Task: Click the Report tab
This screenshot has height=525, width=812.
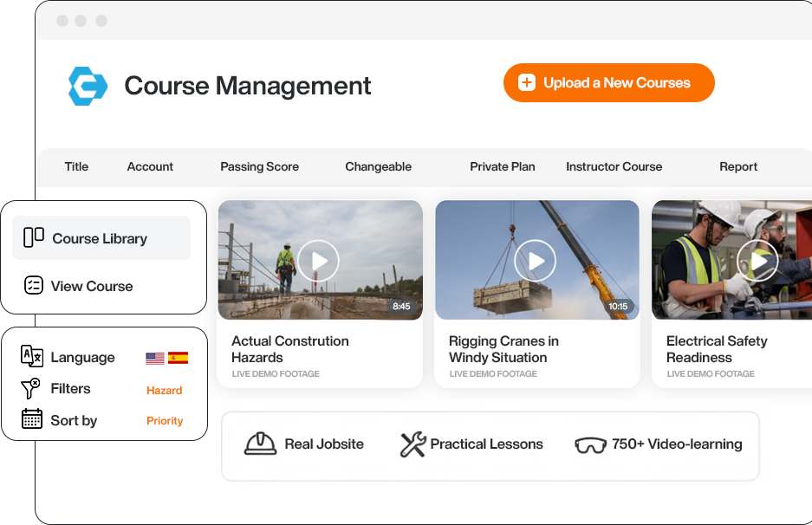Action: 738,166
